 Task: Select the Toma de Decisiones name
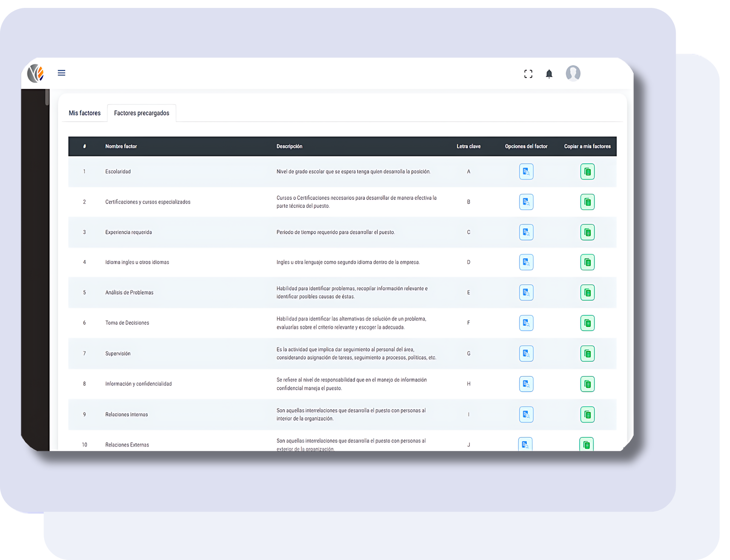(127, 323)
